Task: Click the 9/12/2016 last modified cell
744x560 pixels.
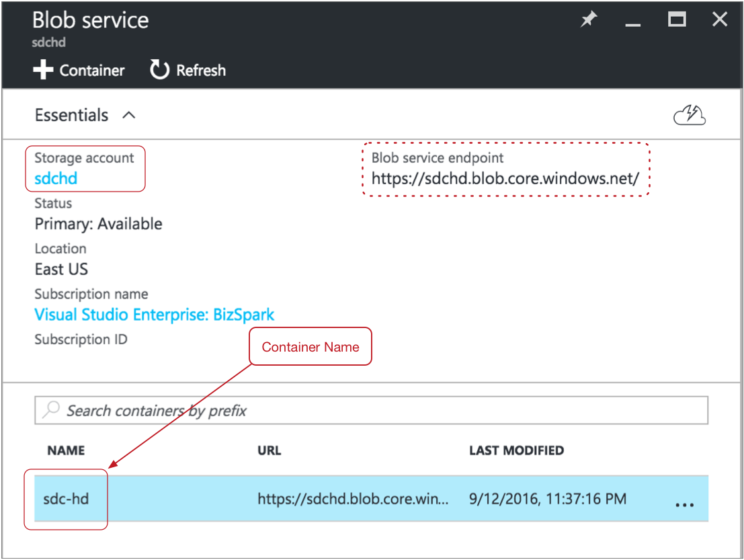Action: pyautogui.click(x=548, y=499)
